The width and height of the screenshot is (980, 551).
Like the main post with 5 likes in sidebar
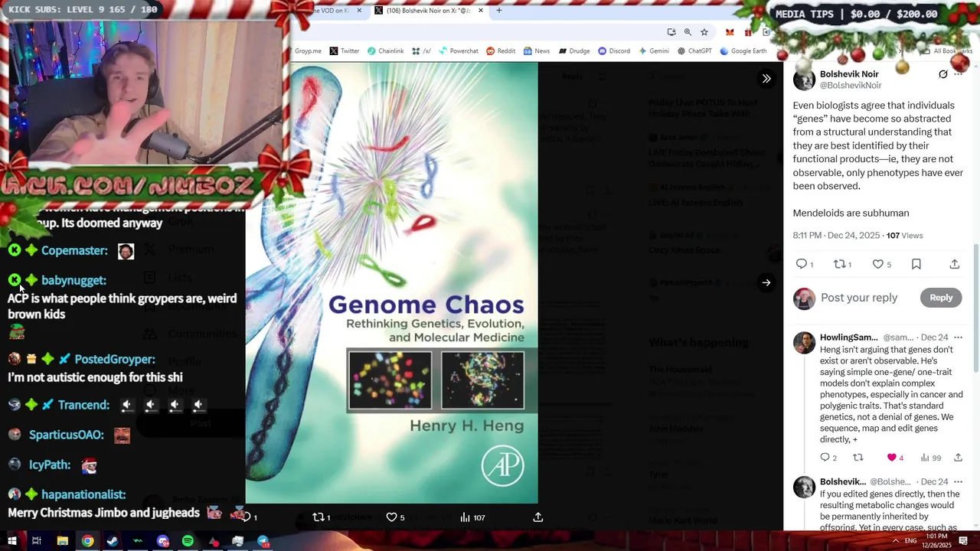click(x=878, y=264)
